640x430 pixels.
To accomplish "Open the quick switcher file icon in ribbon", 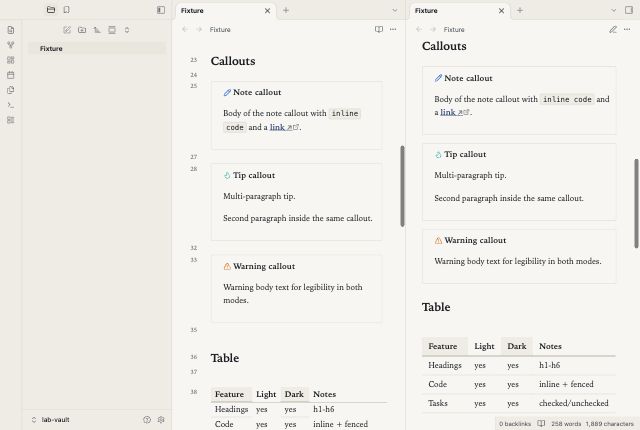I will tap(11, 30).
